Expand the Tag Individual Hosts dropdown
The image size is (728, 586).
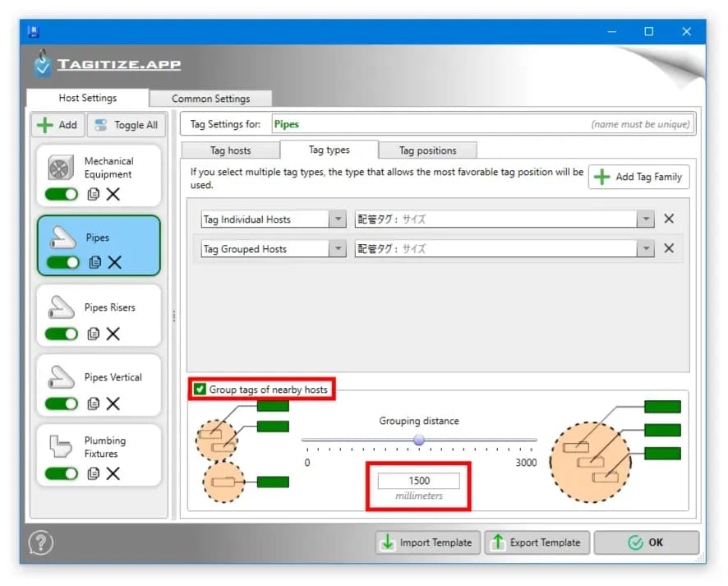pyautogui.click(x=338, y=219)
